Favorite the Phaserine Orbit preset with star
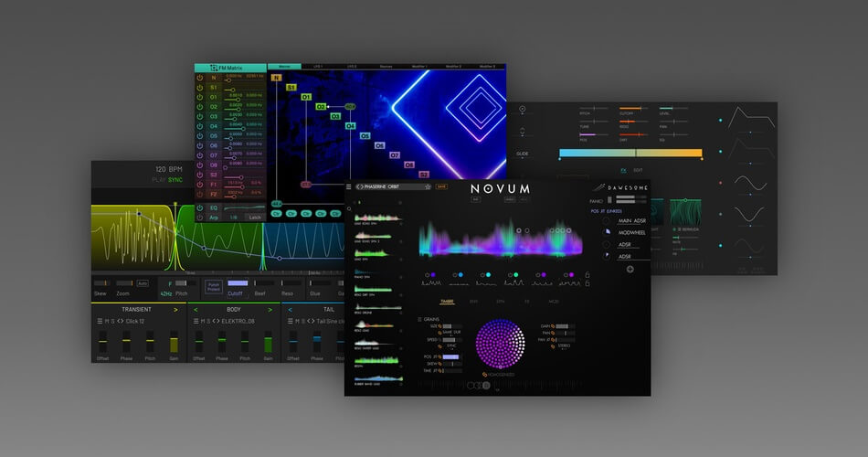868x457 pixels. coord(428,186)
